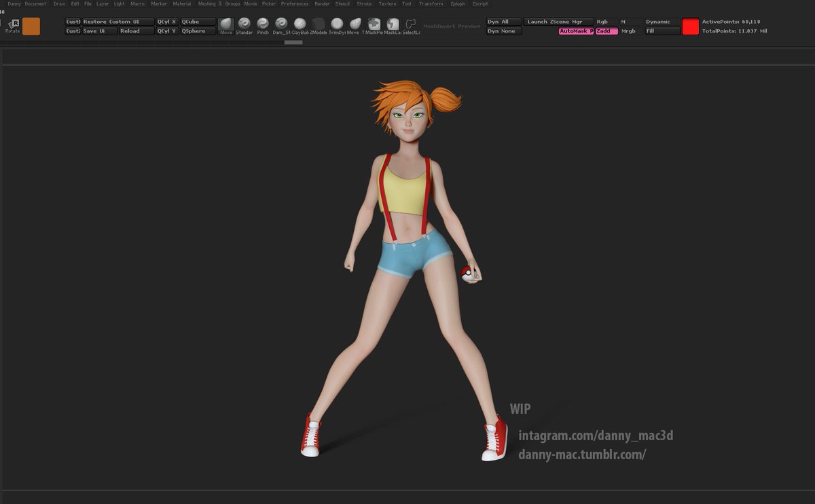Open the orange main color swatch
Screen dimensions: 815x504
point(31,26)
